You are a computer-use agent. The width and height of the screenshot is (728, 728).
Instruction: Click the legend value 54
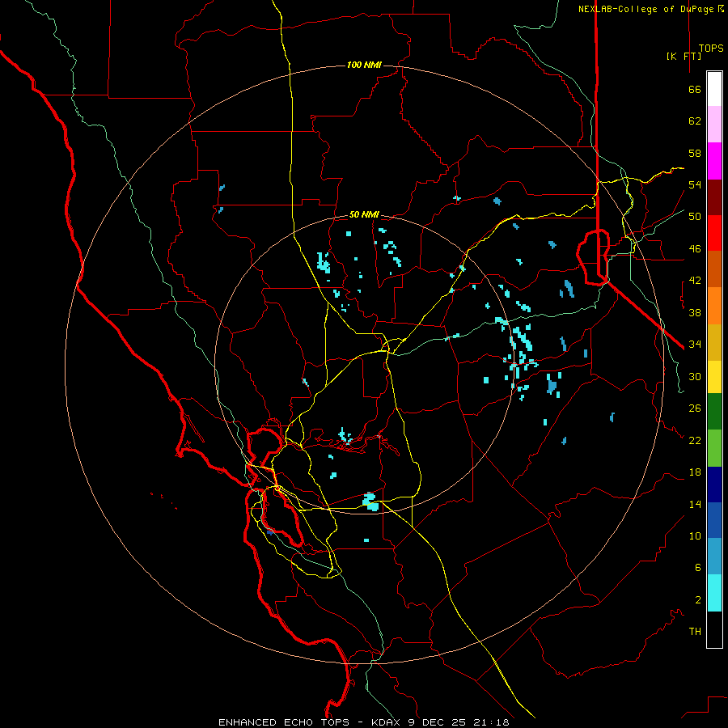[x=695, y=184]
